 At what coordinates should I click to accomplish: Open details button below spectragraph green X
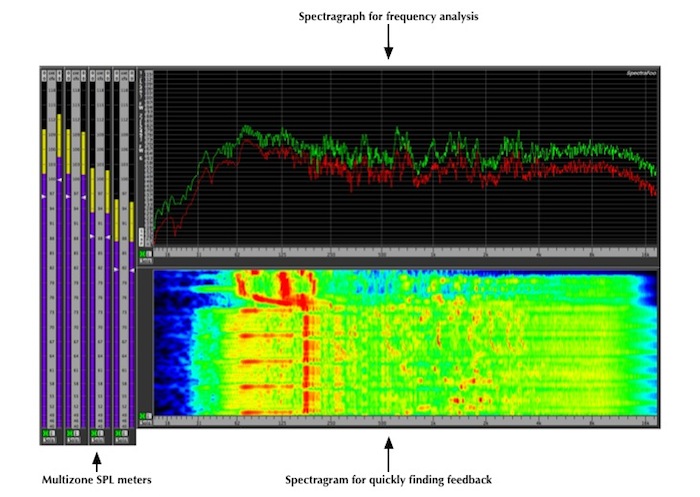pyautogui.click(x=146, y=261)
